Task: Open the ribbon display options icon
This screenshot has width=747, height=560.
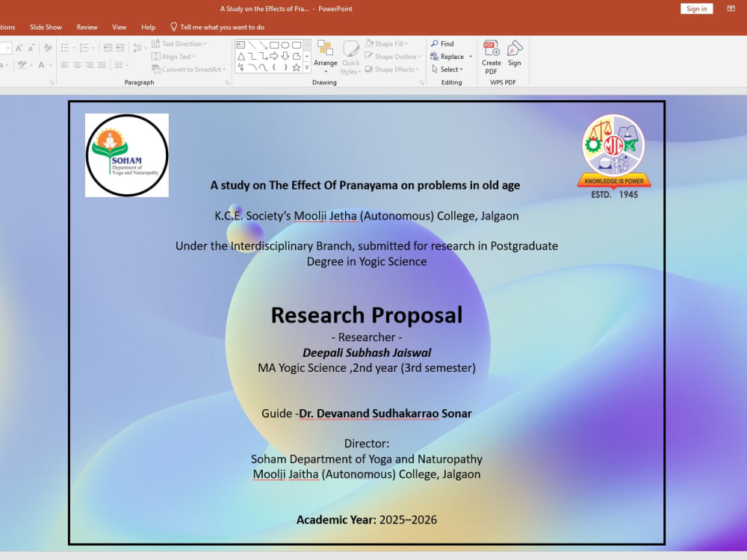Action: (x=731, y=8)
